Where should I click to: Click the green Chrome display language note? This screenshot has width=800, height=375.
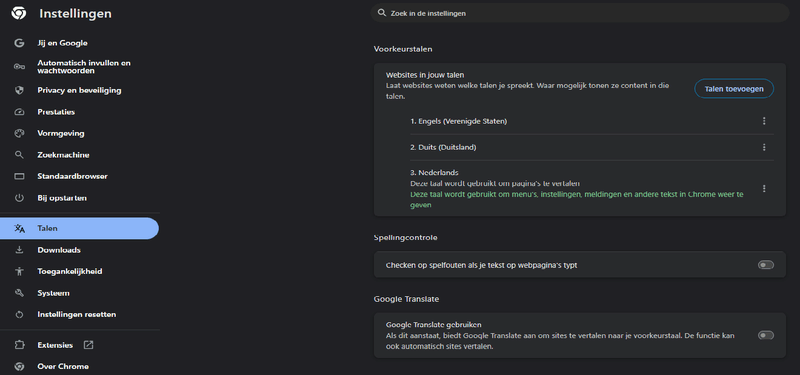577,200
